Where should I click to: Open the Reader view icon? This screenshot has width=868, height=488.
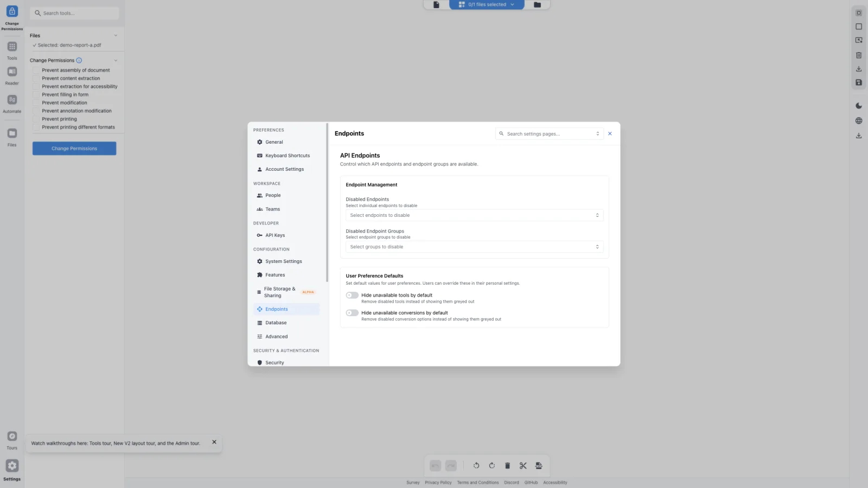tap(12, 72)
